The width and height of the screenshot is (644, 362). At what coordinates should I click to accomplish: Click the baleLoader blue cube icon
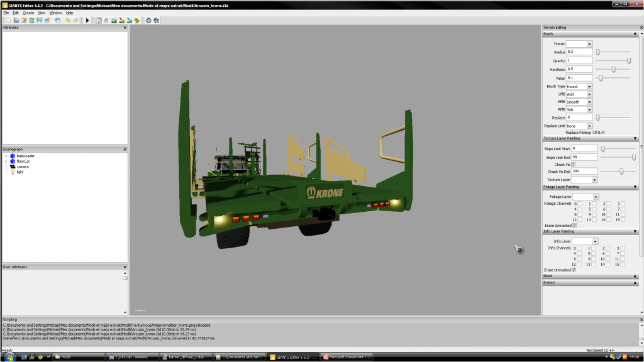point(13,156)
